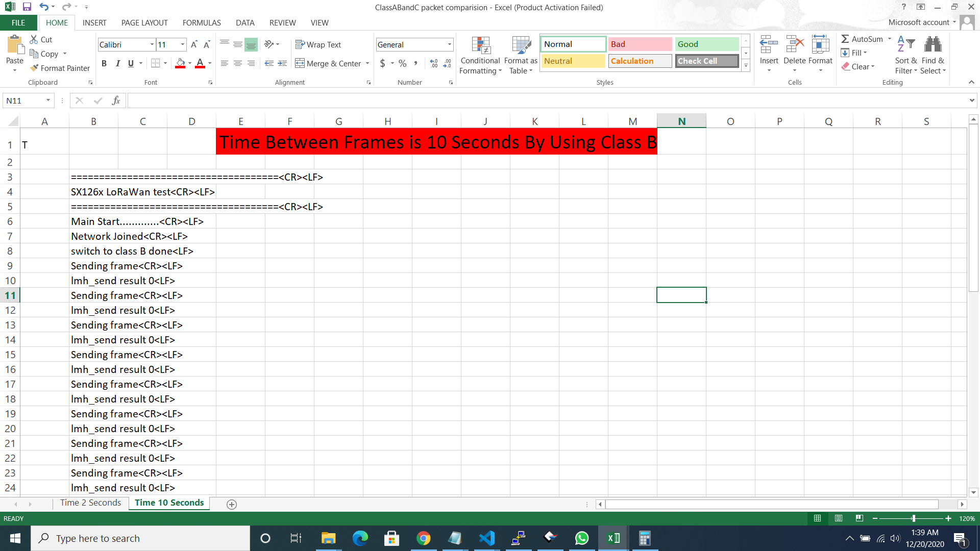Toggle Center alignment
Image resolution: width=980 pixels, height=551 pixels.
(237, 63)
